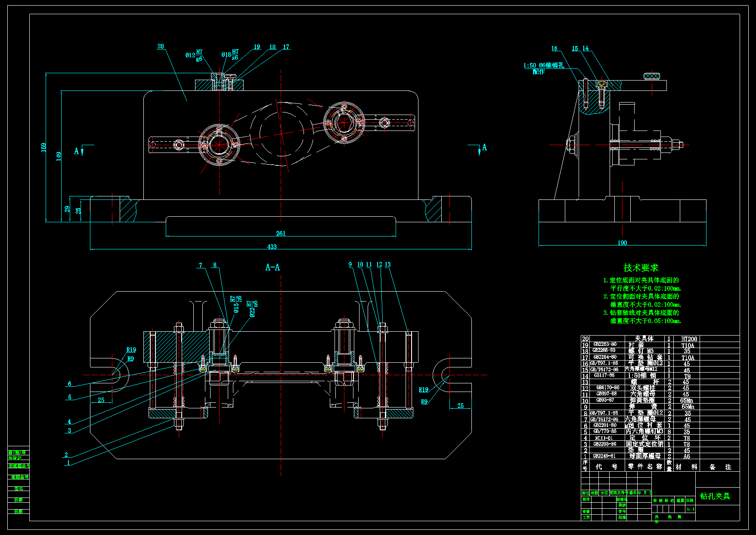Select the 零件名称 column header
The width and height of the screenshot is (756, 535).
click(645, 467)
